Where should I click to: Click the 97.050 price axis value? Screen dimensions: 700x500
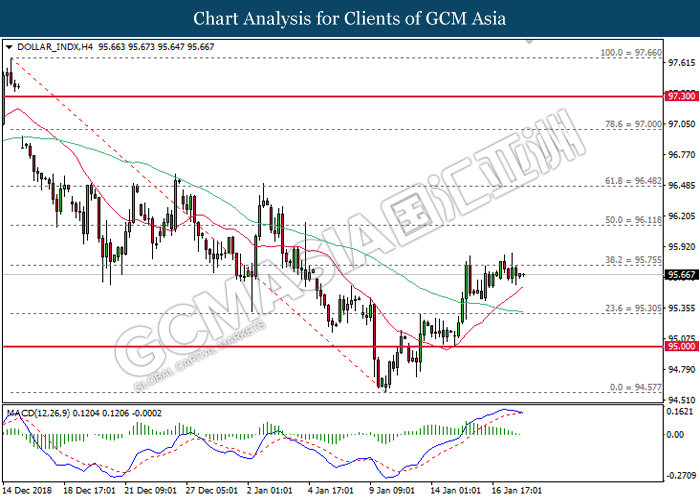(681, 124)
